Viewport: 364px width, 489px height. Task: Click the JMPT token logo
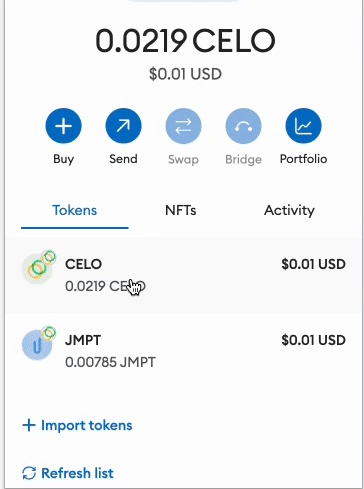pyautogui.click(x=37, y=345)
